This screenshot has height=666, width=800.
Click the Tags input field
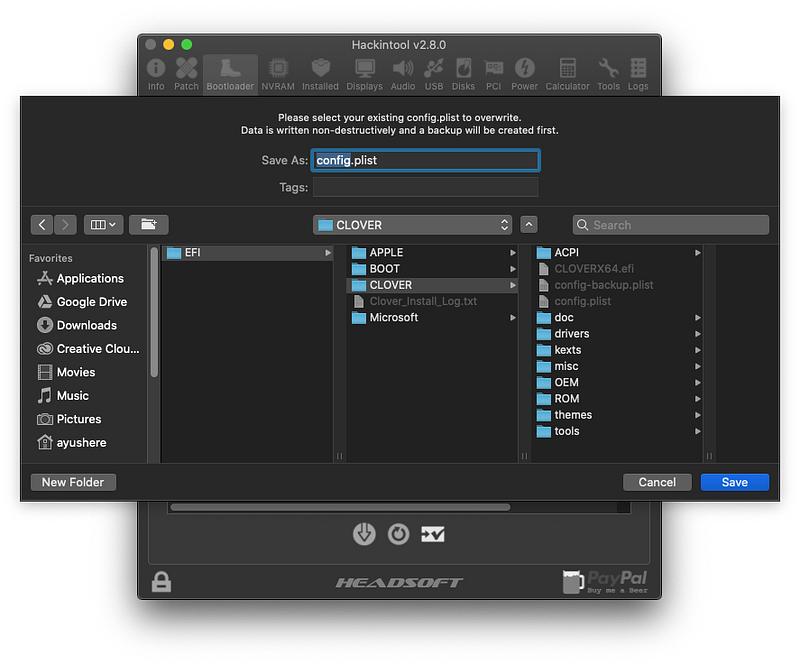(426, 187)
